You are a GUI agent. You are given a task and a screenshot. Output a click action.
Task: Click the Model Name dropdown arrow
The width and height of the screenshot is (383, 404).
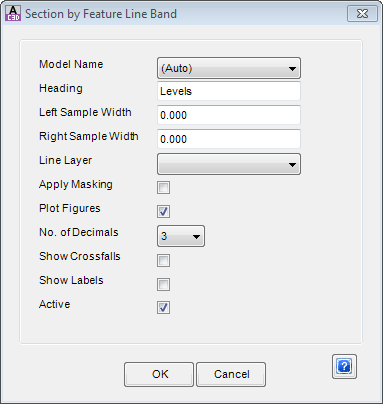click(x=292, y=69)
